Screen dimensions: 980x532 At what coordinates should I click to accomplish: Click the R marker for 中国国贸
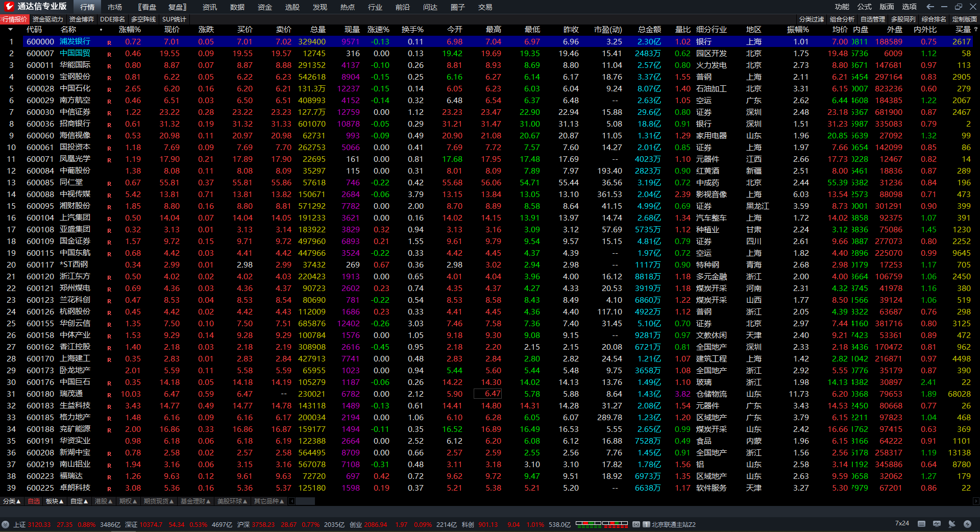pos(109,54)
